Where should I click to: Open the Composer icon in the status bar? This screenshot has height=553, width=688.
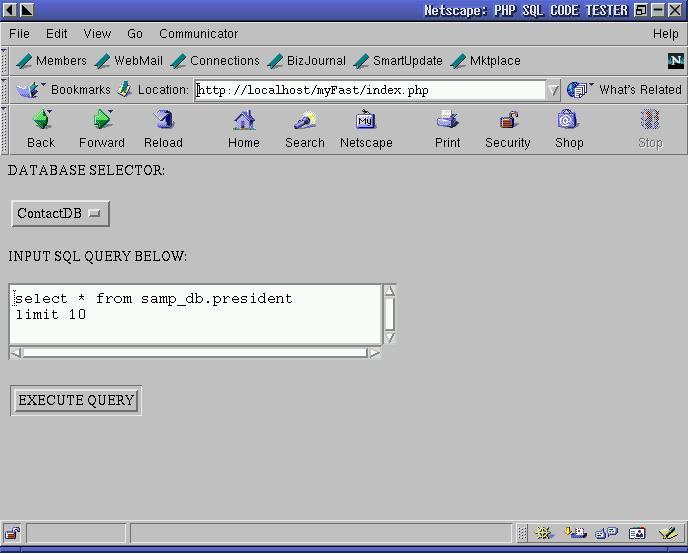click(x=667, y=533)
